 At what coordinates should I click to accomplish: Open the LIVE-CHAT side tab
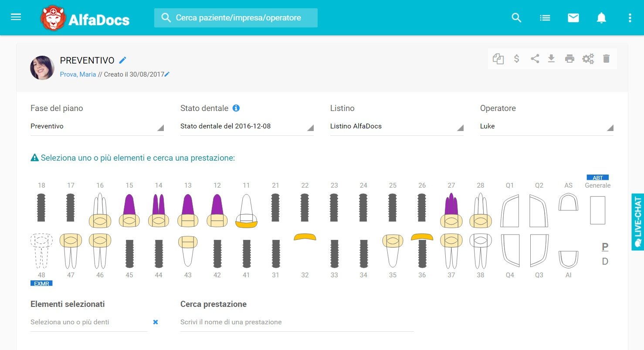[637, 222]
